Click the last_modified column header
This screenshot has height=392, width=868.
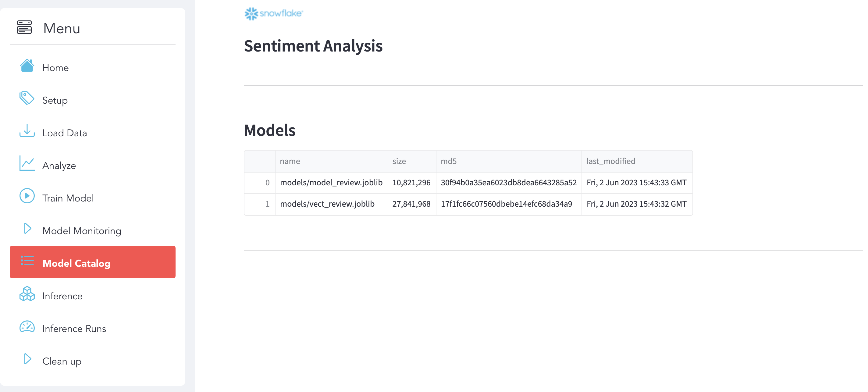point(610,162)
